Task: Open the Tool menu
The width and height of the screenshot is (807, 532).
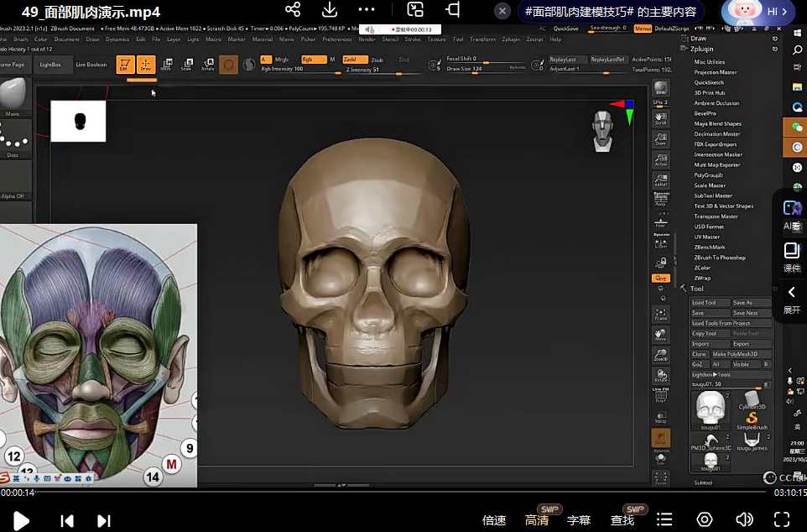Action: click(x=457, y=39)
